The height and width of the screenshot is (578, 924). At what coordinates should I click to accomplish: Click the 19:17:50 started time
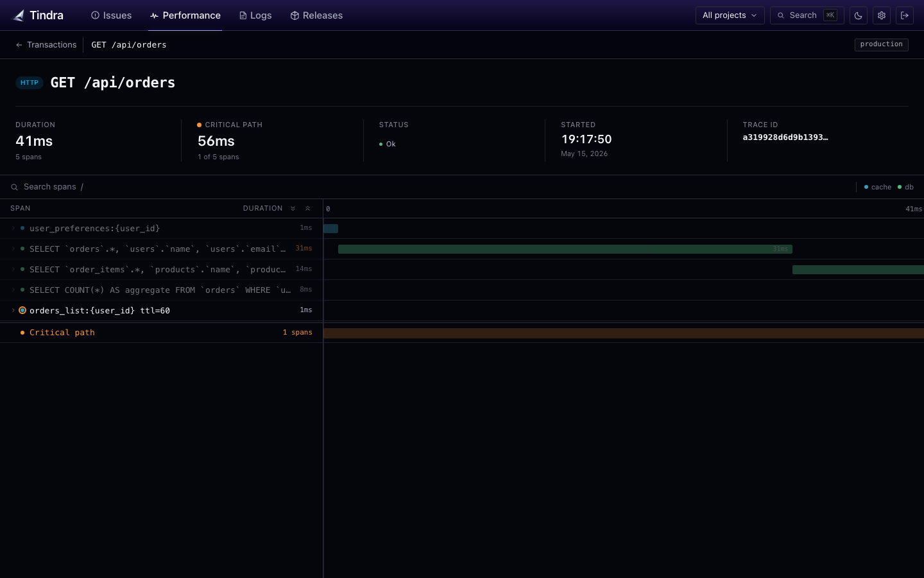[x=586, y=139]
